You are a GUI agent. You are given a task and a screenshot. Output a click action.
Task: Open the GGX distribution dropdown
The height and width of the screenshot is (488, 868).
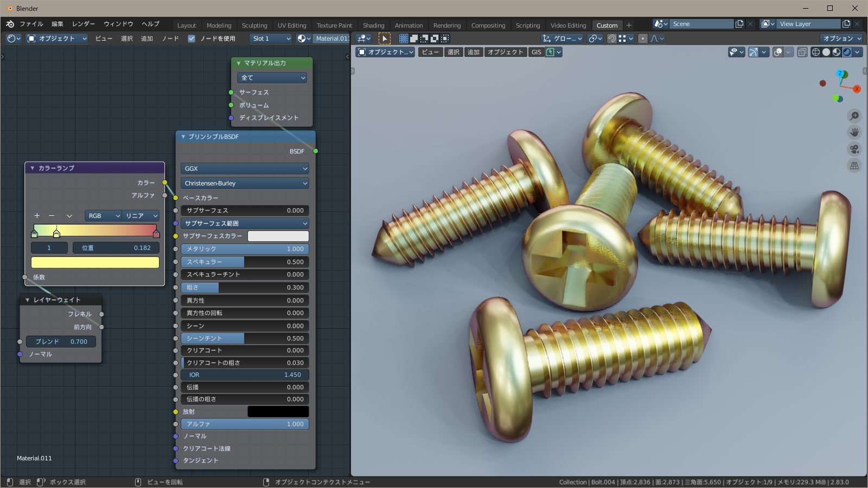point(245,169)
